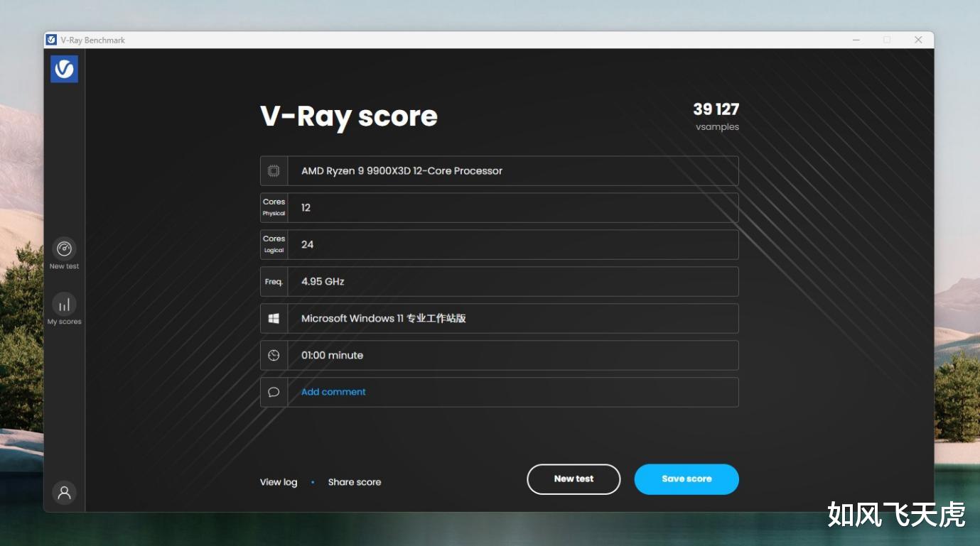Open the View log link

click(x=279, y=482)
